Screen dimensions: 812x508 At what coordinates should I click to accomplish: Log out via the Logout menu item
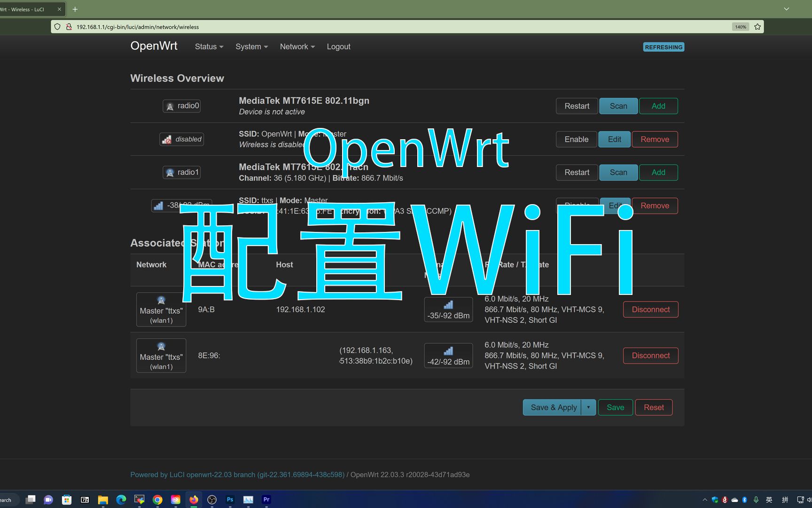[338, 47]
